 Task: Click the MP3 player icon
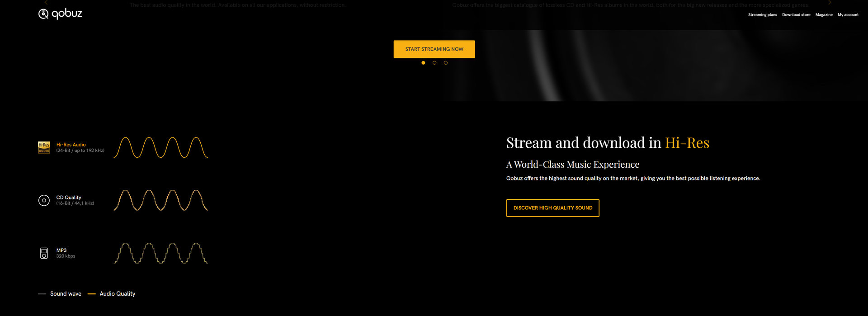click(x=44, y=253)
